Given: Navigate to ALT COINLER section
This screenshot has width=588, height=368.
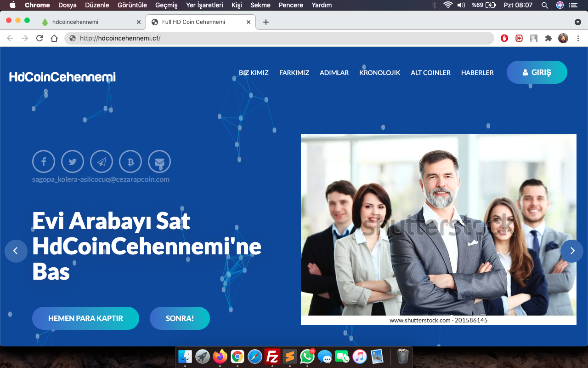Looking at the screenshot, I should pos(430,73).
